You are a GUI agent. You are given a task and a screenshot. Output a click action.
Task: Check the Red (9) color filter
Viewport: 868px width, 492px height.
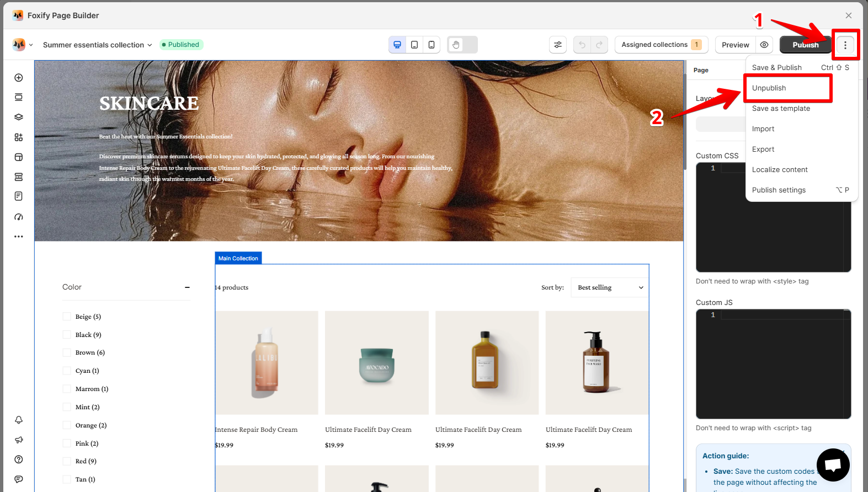67,461
